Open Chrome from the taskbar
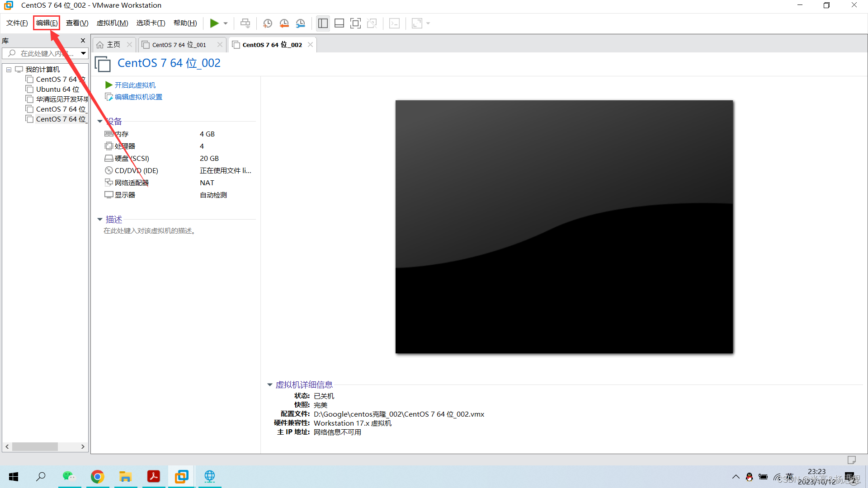 98,476
